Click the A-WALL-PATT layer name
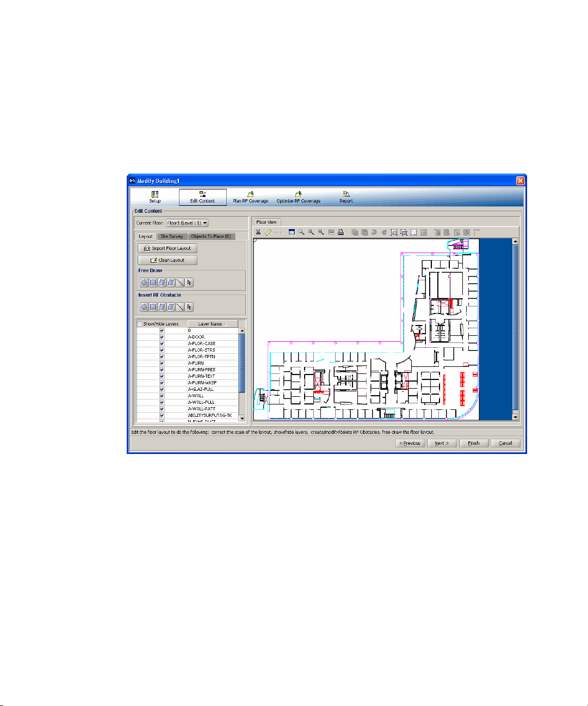This screenshot has height=706, width=588. pos(202,409)
